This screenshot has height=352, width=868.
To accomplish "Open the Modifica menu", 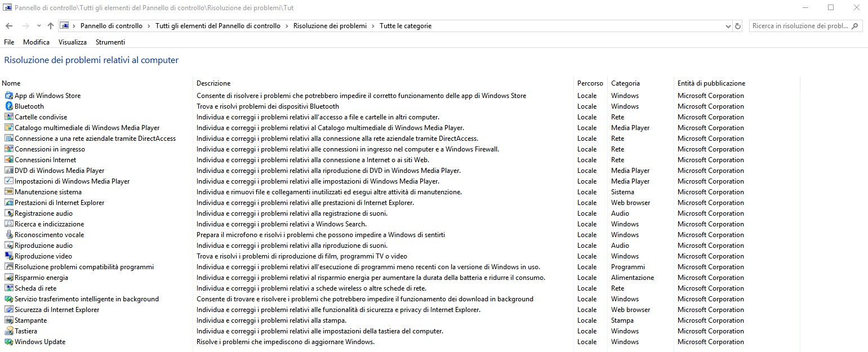I will (x=36, y=42).
